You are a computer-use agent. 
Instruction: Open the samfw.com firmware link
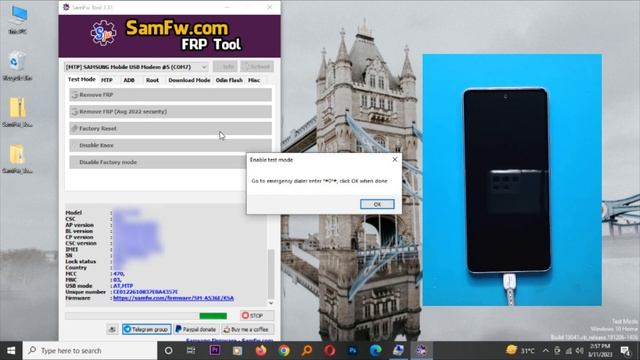pyautogui.click(x=173, y=298)
